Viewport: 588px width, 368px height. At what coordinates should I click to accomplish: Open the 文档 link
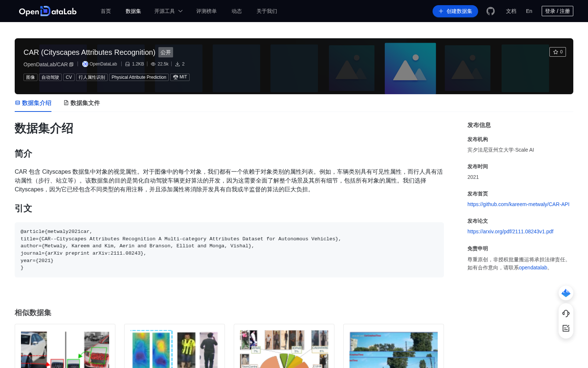coord(511,11)
